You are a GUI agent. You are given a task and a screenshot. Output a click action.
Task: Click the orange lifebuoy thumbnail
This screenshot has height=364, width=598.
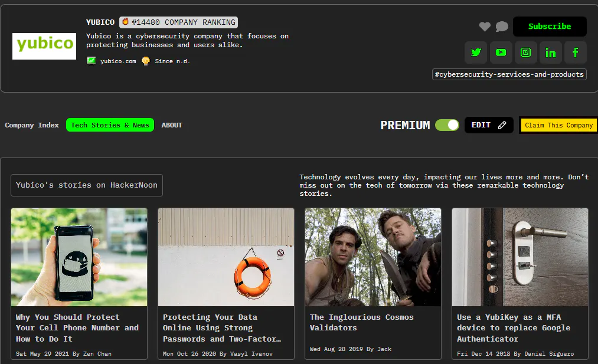pos(226,257)
